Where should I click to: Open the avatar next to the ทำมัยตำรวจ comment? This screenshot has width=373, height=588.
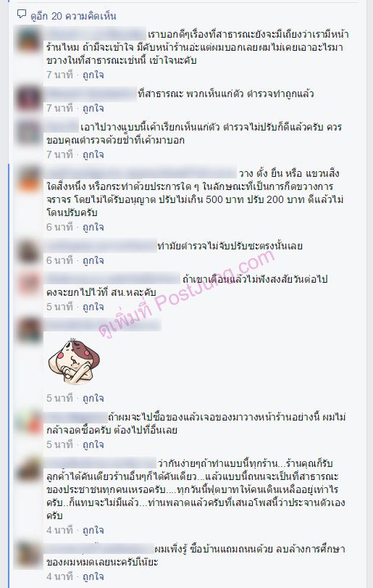[29, 252]
